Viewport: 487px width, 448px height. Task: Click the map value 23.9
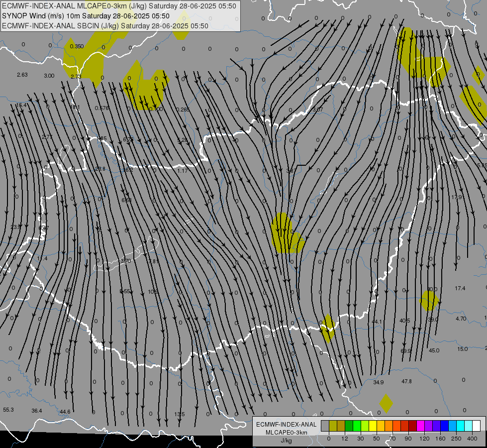point(15,227)
